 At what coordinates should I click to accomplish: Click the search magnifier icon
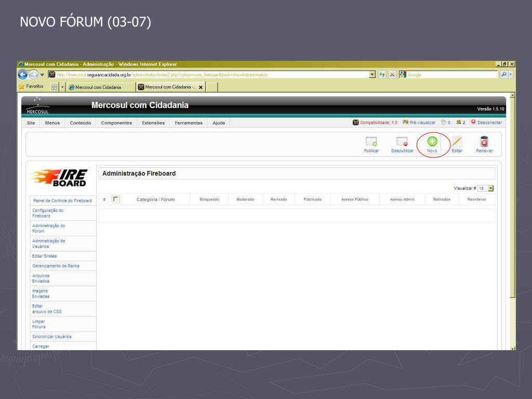504,75
